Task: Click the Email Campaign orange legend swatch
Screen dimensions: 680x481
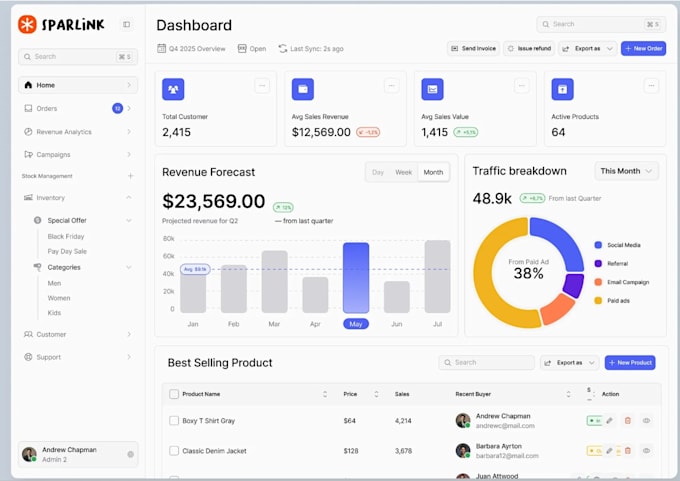Action: (x=598, y=282)
